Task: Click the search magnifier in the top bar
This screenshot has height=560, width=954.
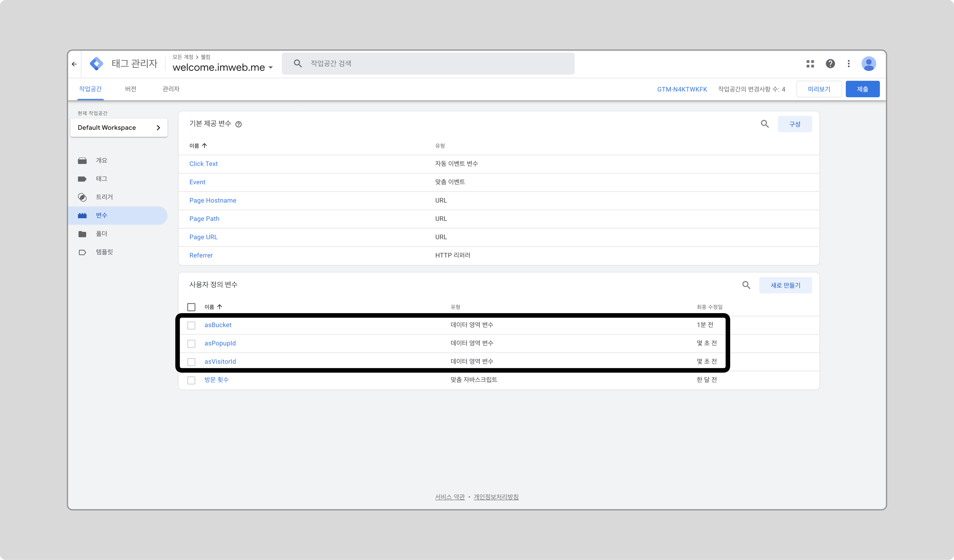Action: [298, 63]
